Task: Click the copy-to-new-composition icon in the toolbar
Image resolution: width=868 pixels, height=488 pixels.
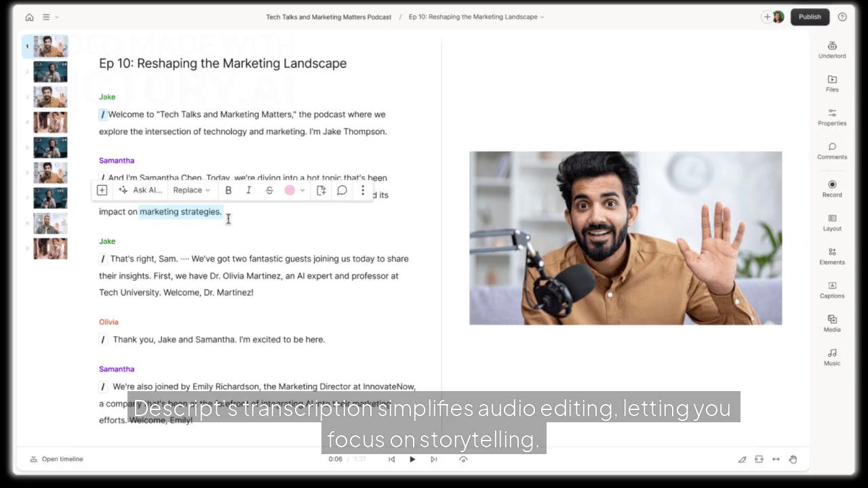Action: tap(321, 190)
